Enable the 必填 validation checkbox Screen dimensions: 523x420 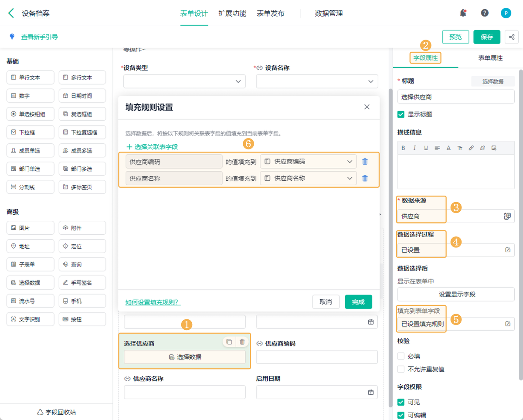[x=401, y=356]
